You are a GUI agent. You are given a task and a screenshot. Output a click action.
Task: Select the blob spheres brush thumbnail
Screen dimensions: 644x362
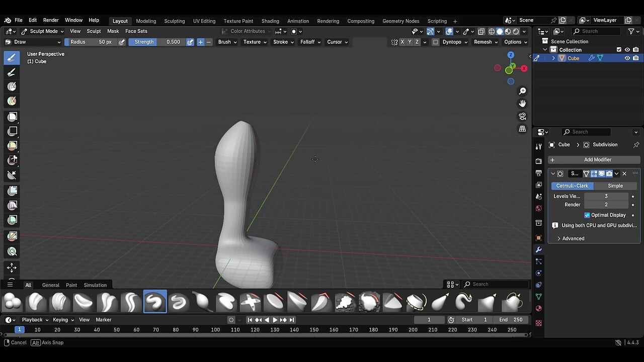click(13, 302)
